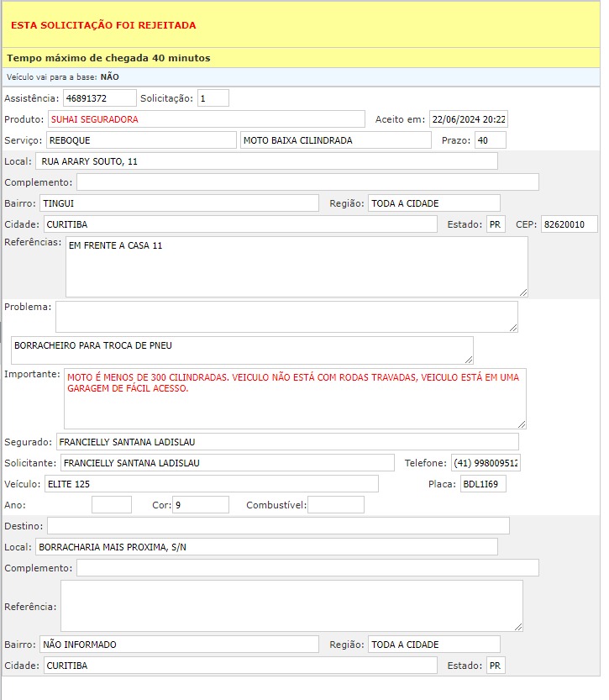609x700 pixels.
Task: Focus the Bairro field showing TINGUI
Action: [179, 203]
